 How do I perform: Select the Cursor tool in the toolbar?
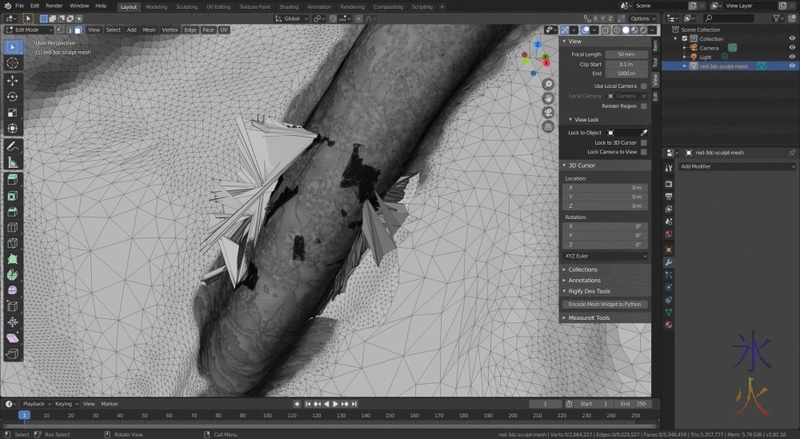click(x=12, y=63)
